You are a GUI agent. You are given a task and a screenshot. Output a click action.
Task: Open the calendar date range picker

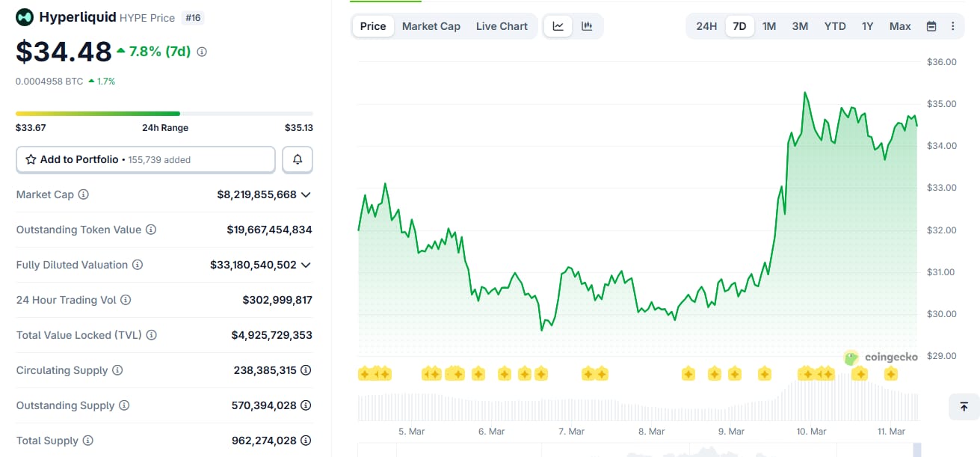931,26
